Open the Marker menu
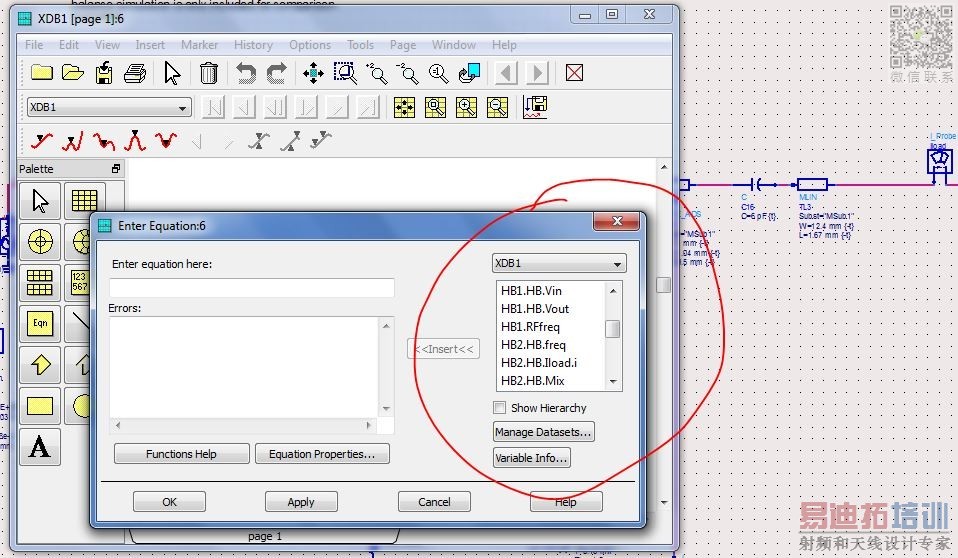This screenshot has width=958, height=558. pyautogui.click(x=199, y=45)
